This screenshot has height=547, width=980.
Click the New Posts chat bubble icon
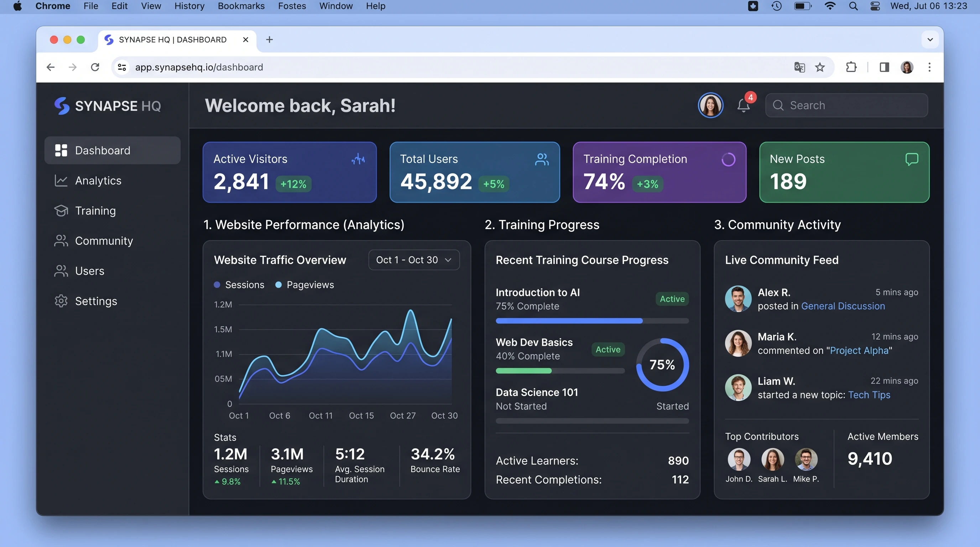tap(912, 159)
